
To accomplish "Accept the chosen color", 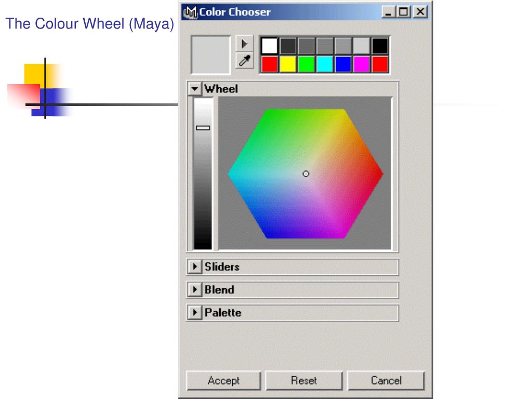I will tap(223, 380).
